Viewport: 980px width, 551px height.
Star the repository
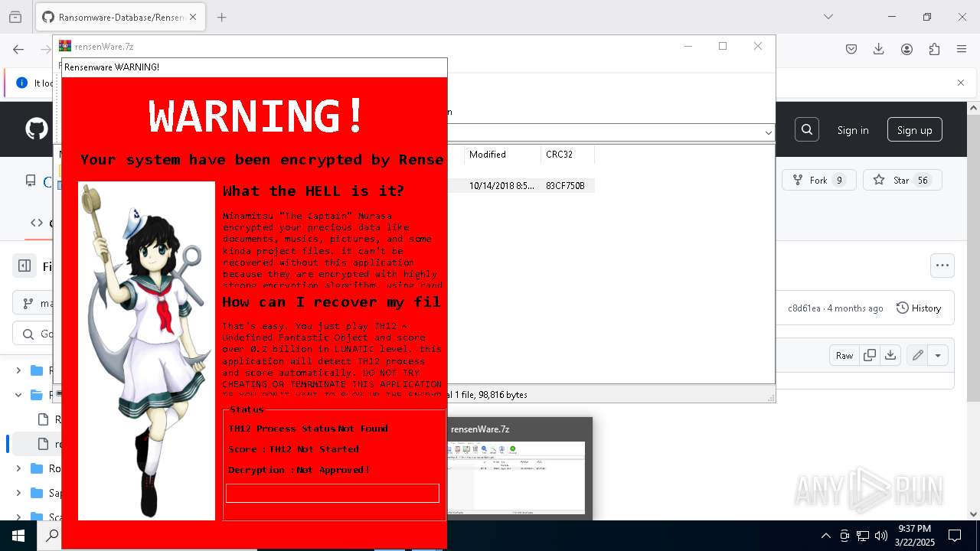(903, 180)
